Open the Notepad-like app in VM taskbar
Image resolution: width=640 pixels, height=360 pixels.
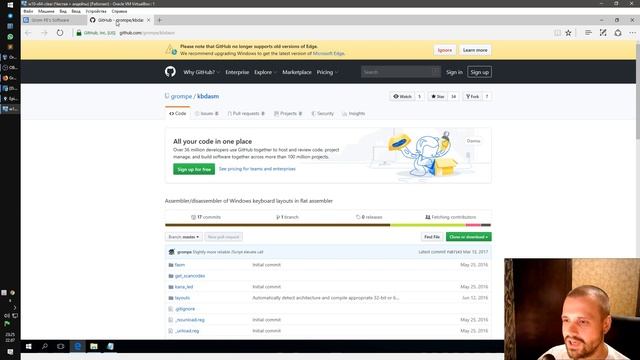click(x=110, y=346)
